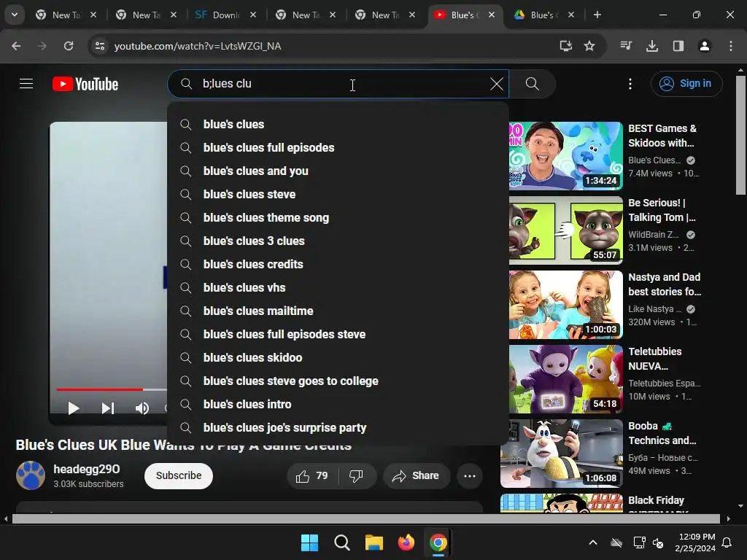This screenshot has width=747, height=560.
Task: Subscribe to headegg290
Action: 179,475
